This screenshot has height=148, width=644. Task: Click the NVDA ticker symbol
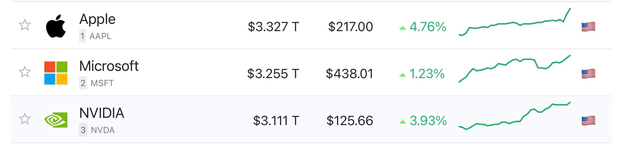coord(103,130)
